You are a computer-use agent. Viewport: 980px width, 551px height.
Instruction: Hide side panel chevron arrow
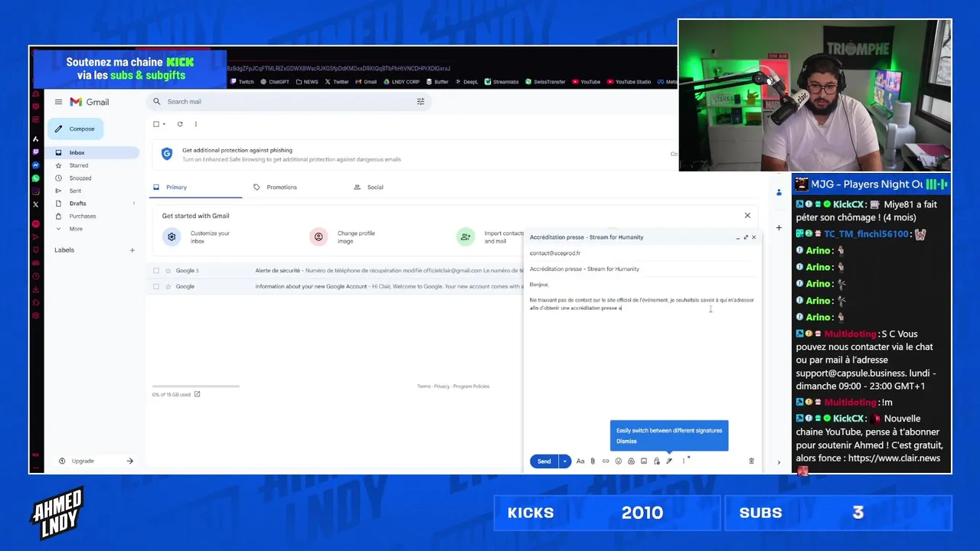(779, 462)
